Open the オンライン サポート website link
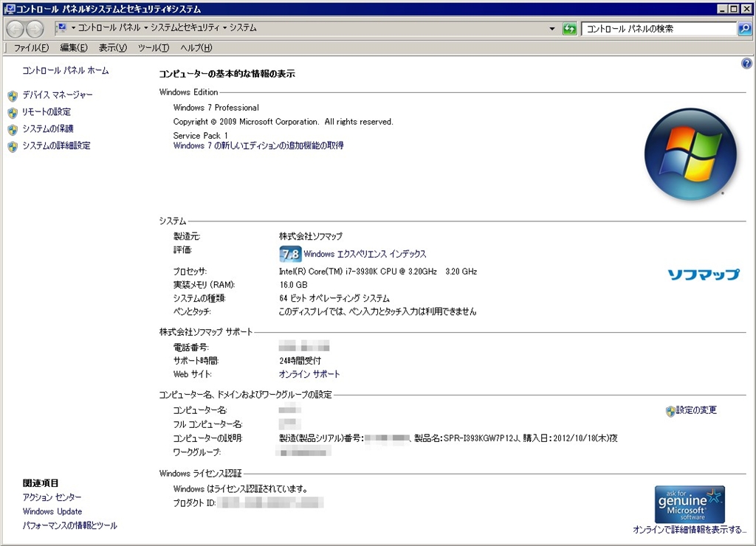This screenshot has height=546, width=756. coord(309,374)
